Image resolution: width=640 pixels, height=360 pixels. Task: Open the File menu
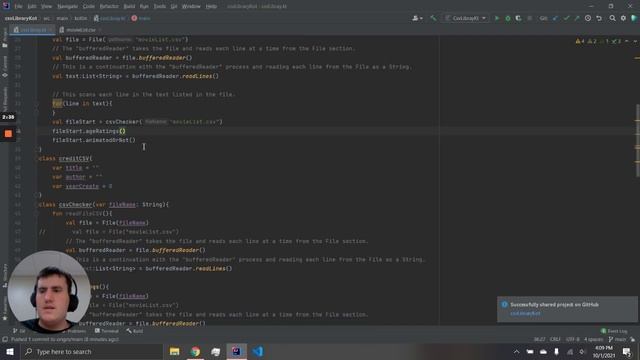click(18, 7)
